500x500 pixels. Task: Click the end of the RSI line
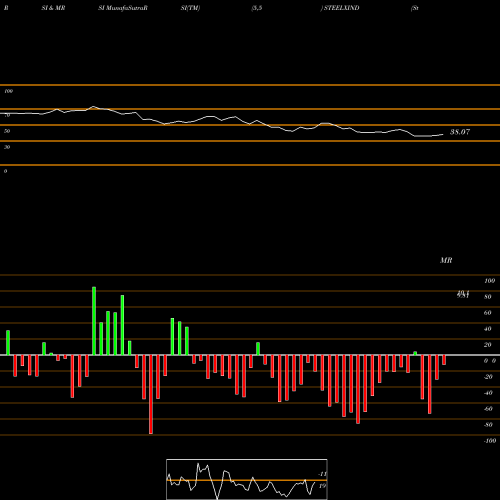443,135
